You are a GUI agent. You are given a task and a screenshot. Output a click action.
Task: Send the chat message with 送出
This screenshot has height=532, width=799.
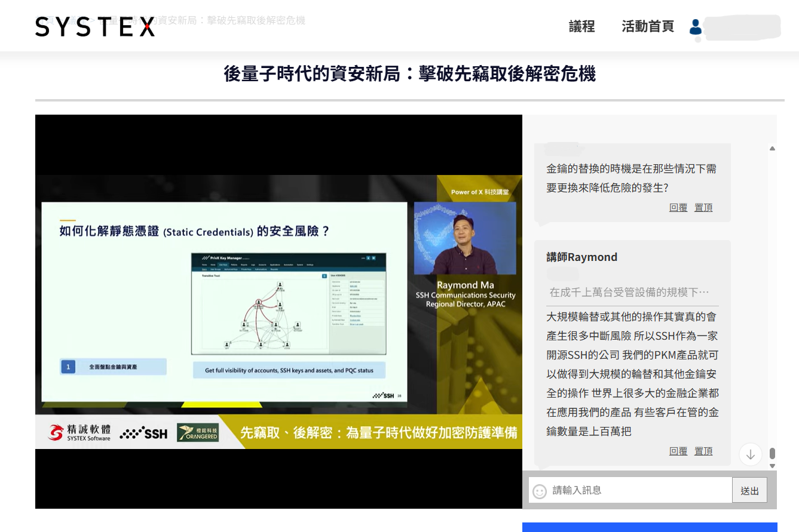(749, 491)
